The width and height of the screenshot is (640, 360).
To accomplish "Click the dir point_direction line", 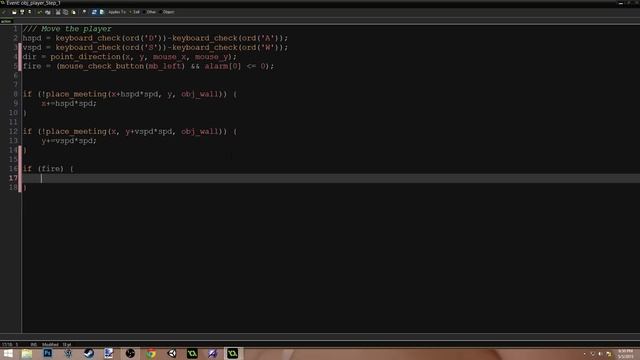I will [130, 57].
